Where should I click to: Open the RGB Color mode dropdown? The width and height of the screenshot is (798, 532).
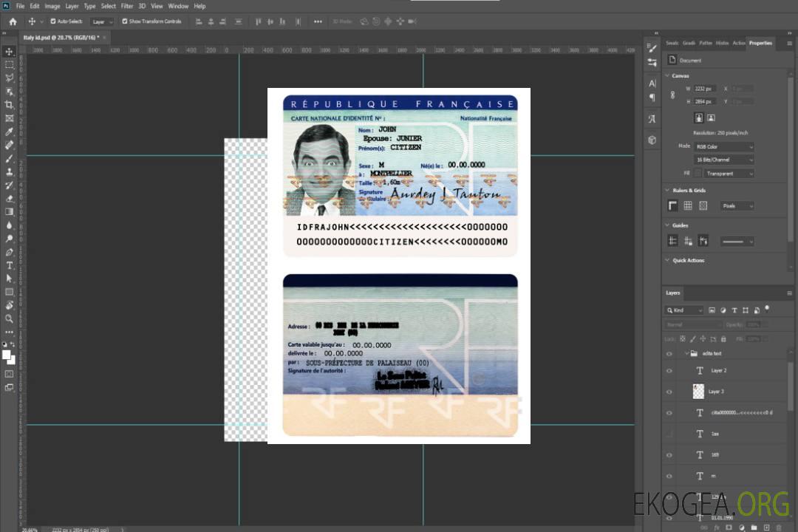[x=724, y=146]
